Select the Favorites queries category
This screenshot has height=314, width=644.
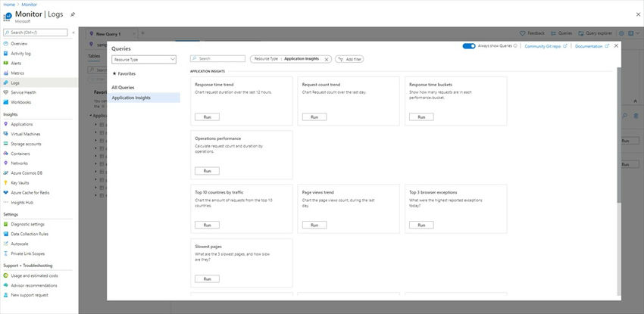[125, 73]
